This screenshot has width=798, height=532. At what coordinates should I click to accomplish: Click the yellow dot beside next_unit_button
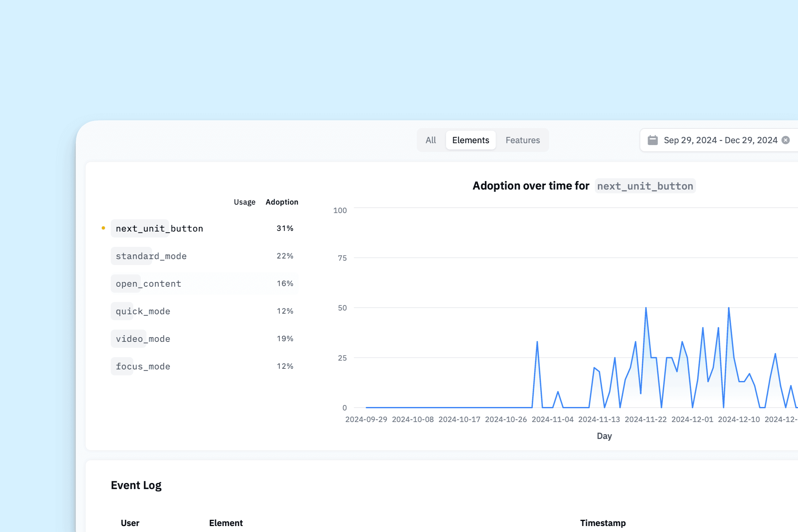pyautogui.click(x=103, y=228)
